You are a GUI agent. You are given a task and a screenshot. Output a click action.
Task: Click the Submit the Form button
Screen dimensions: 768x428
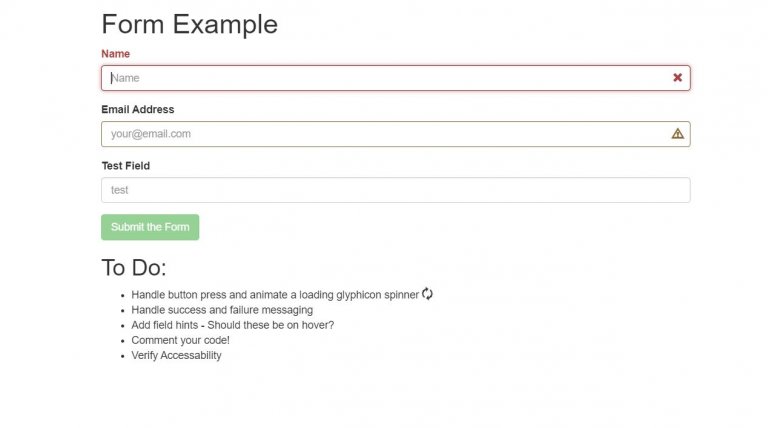point(150,227)
